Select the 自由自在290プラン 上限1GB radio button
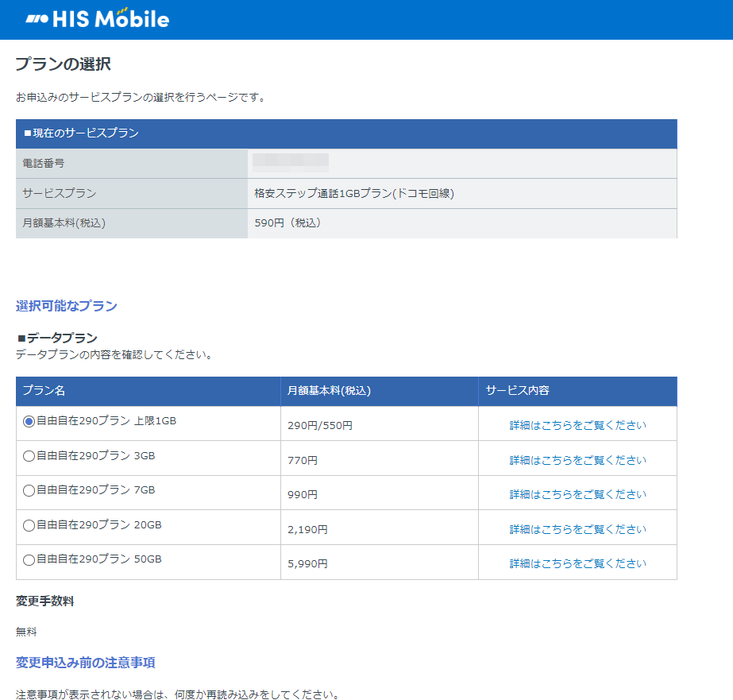 [x=29, y=422]
